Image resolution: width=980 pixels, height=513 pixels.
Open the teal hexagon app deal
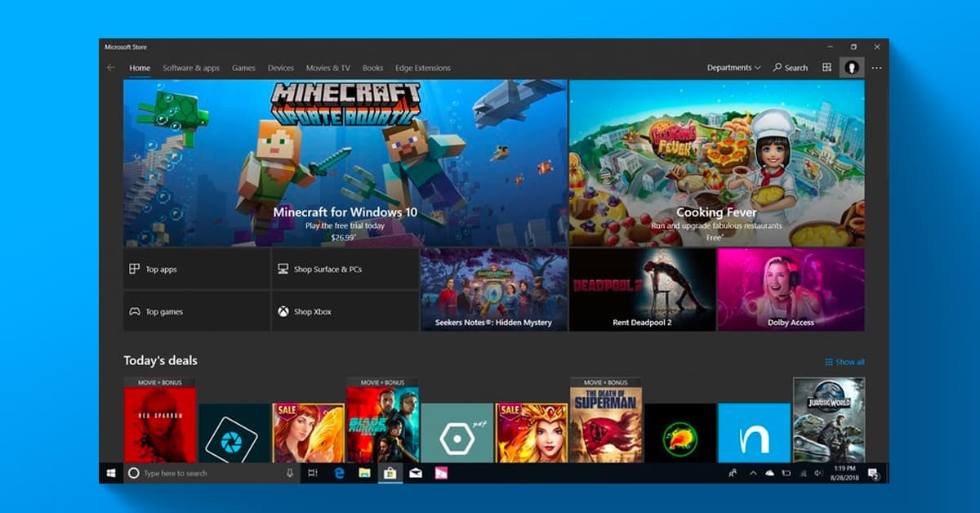(457, 433)
